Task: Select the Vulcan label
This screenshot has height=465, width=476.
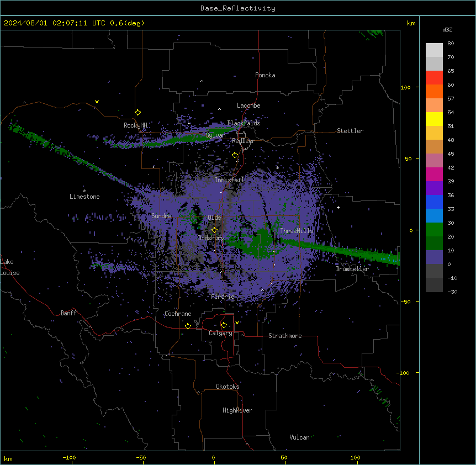Action: point(300,437)
